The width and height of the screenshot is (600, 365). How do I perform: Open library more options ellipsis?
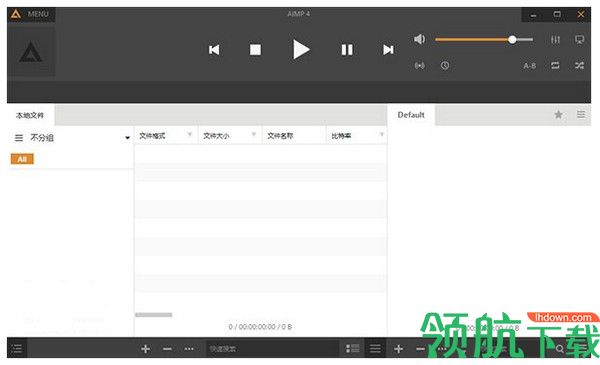pos(189,349)
